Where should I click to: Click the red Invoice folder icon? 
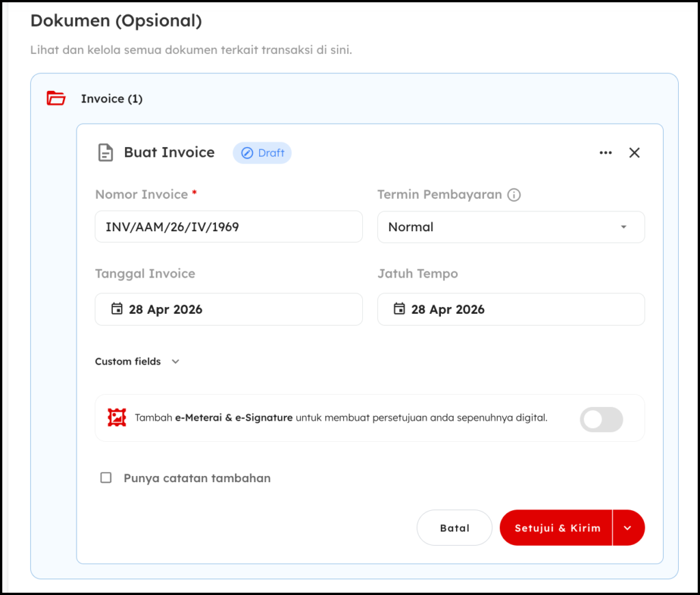pyautogui.click(x=56, y=98)
